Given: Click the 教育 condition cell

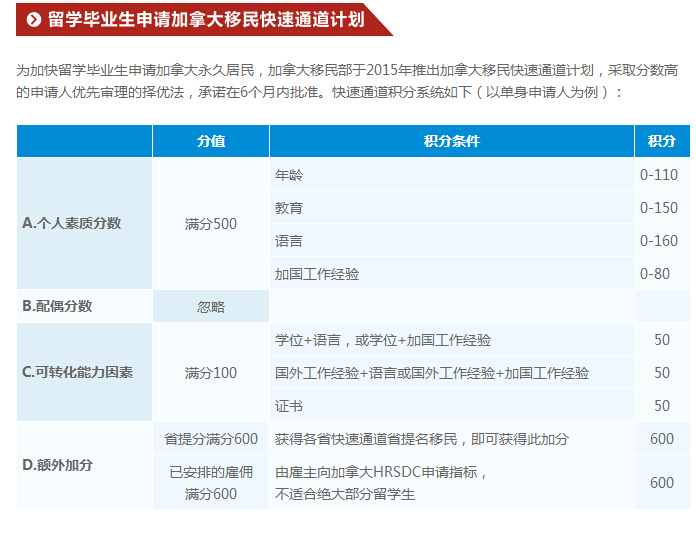Looking at the screenshot, I should (x=452, y=207).
